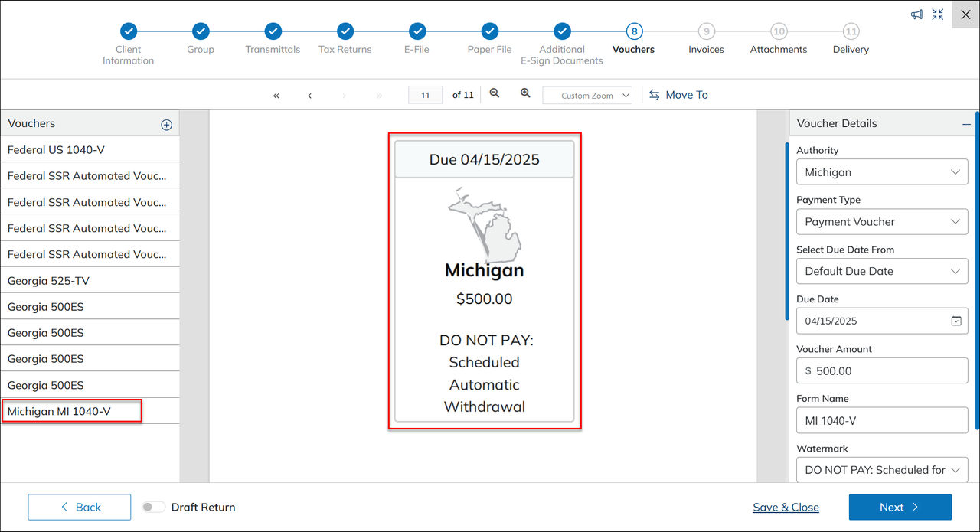Open the Watermark dropdown
The width and height of the screenshot is (980, 532).
point(882,470)
